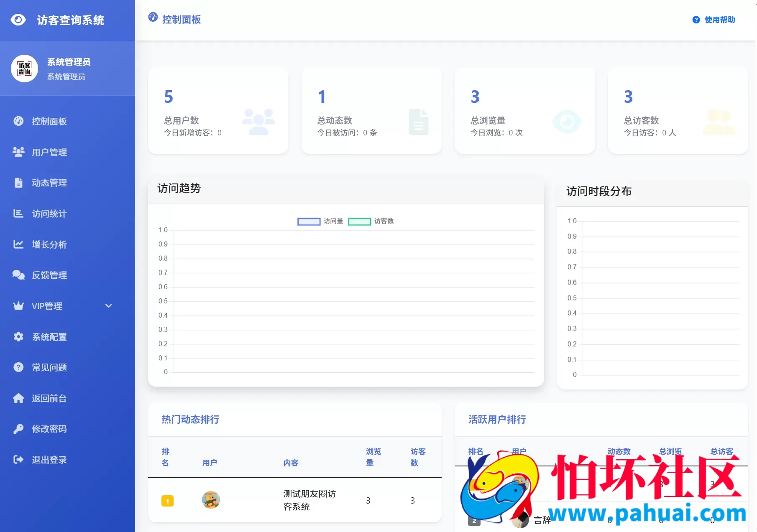Click the 动态管理 document icon in sidebar
The height and width of the screenshot is (532, 757).
click(18, 183)
